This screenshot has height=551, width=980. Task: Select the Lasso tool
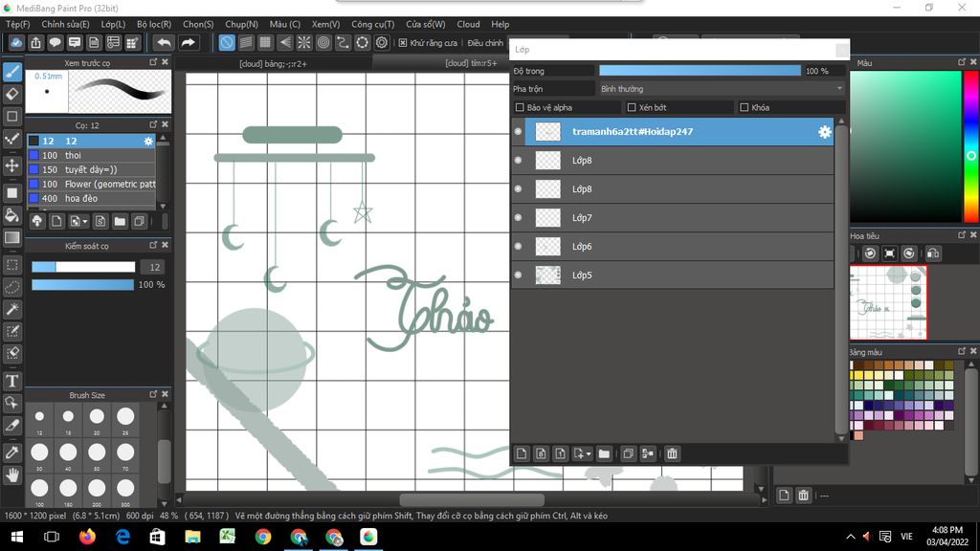click(11, 287)
